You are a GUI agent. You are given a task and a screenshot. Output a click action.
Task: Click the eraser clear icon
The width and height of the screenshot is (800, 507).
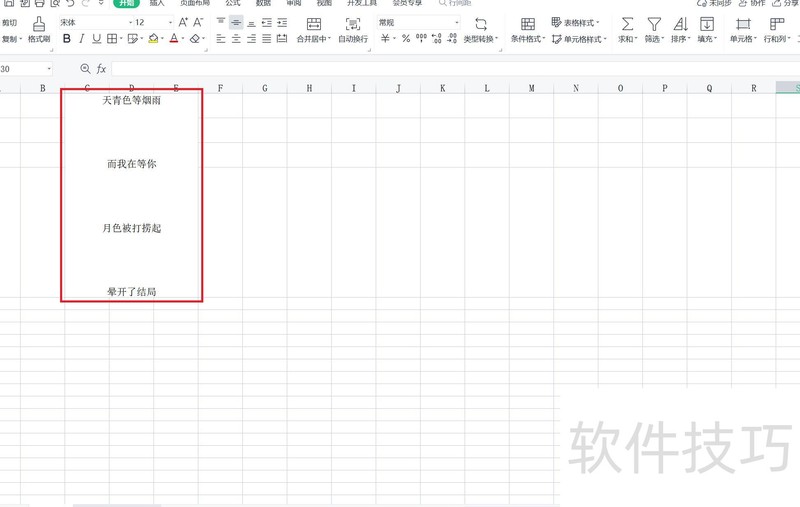coord(194,39)
